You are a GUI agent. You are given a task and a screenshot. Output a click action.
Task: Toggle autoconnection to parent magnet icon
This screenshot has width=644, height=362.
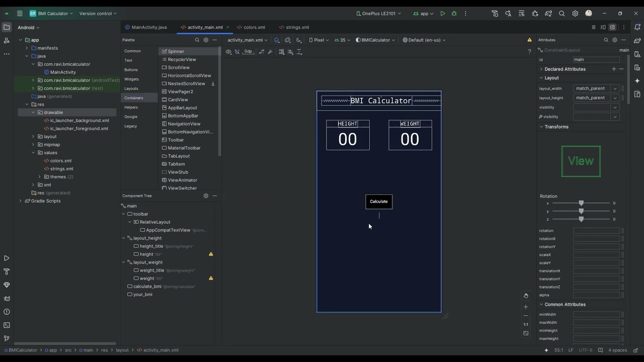pos(237,52)
